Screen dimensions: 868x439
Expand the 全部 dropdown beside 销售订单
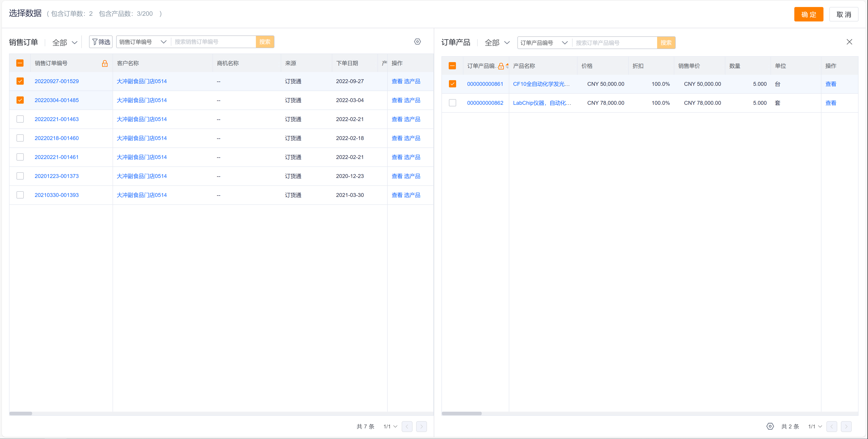point(65,42)
